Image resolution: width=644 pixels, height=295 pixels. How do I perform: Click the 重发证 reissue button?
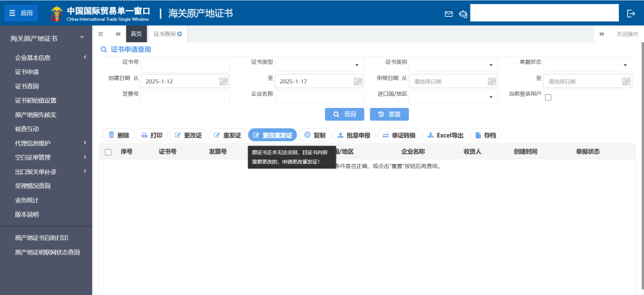(x=228, y=135)
